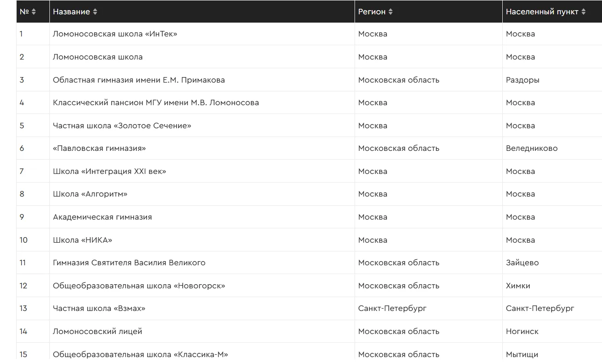Click Академическая гимназия name cell
Image resolution: width=602 pixels, height=364 pixels.
(x=202, y=217)
